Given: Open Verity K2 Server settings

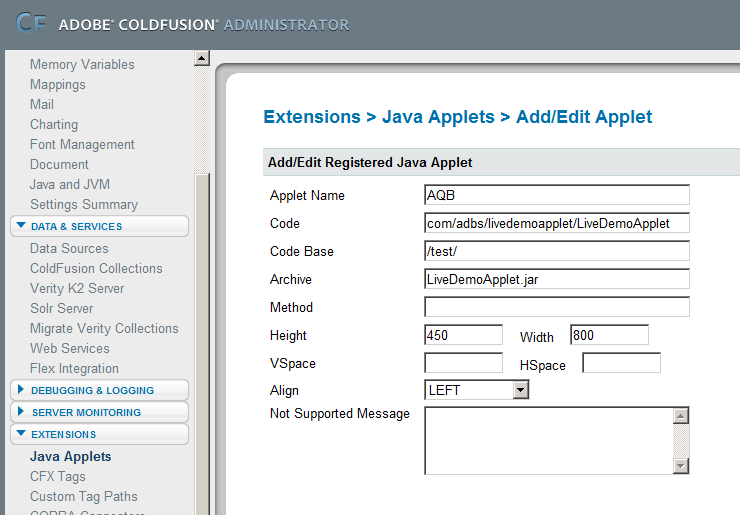Looking at the screenshot, I should (x=77, y=288).
